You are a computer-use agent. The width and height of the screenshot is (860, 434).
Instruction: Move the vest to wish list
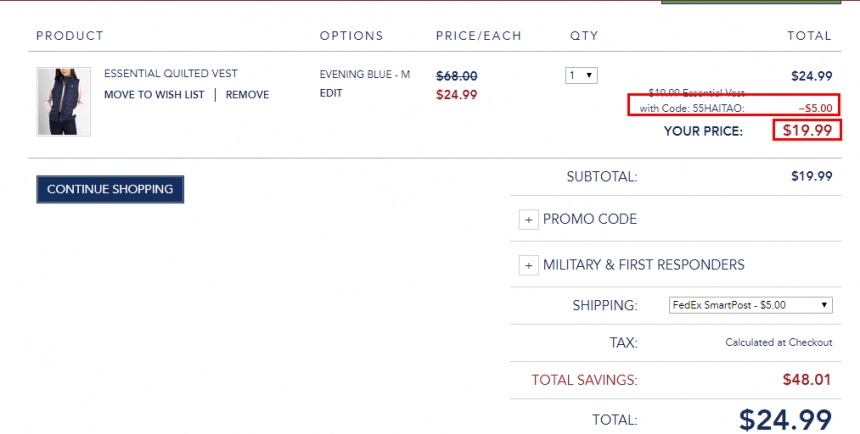[x=154, y=95]
